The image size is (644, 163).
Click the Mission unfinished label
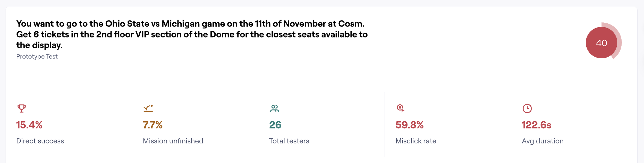coord(173,141)
